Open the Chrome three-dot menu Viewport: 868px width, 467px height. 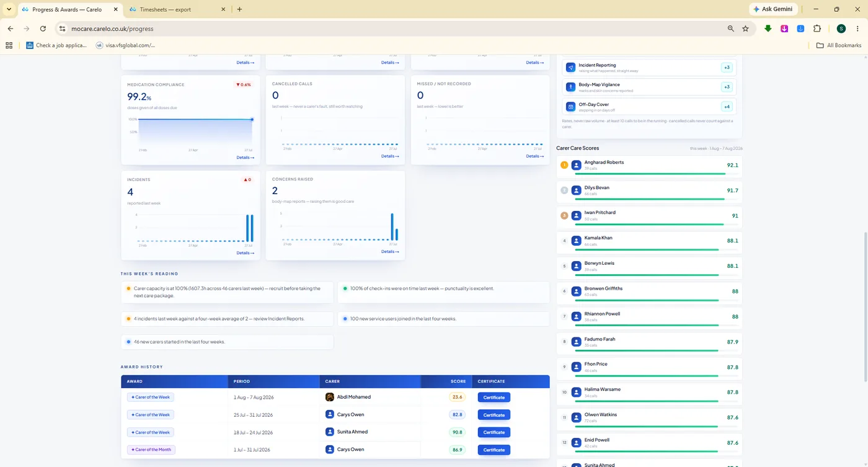click(x=857, y=29)
